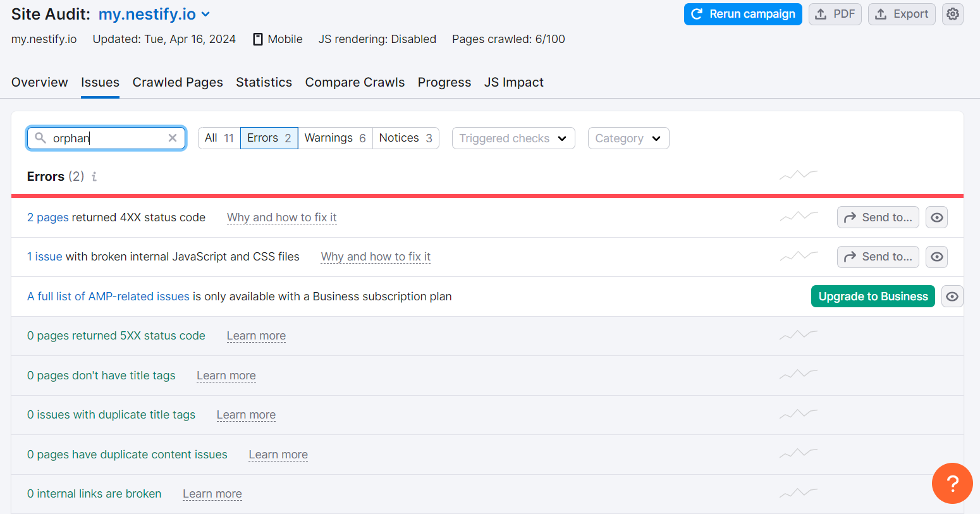Export report as PDF
980x514 pixels.
[835, 14]
